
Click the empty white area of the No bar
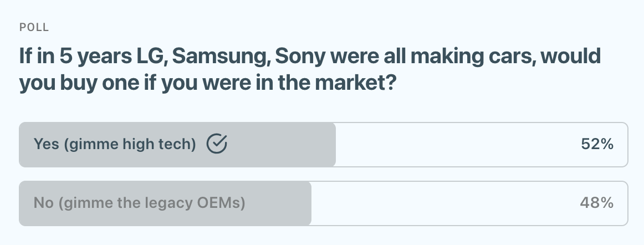click(x=443, y=203)
